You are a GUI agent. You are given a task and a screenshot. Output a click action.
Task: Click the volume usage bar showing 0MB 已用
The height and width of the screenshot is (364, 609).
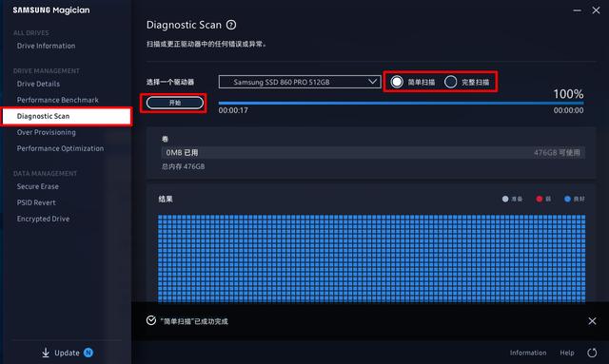tap(373, 152)
